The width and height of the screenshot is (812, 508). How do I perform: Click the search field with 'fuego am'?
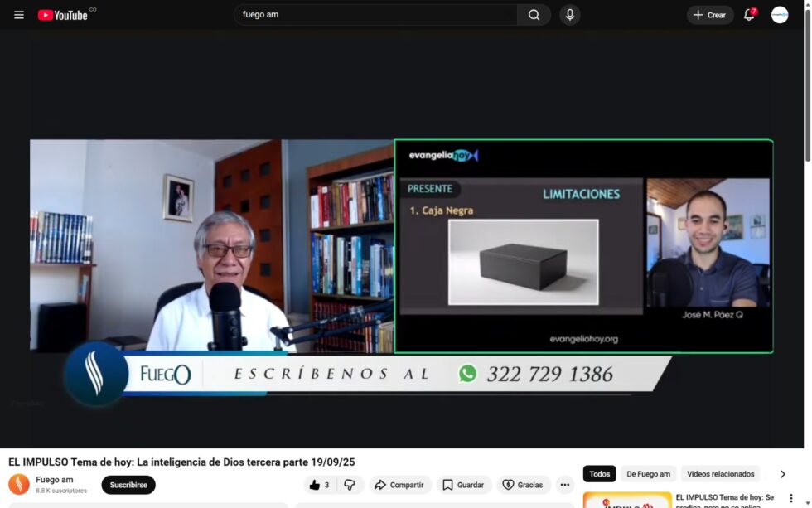pos(377,15)
